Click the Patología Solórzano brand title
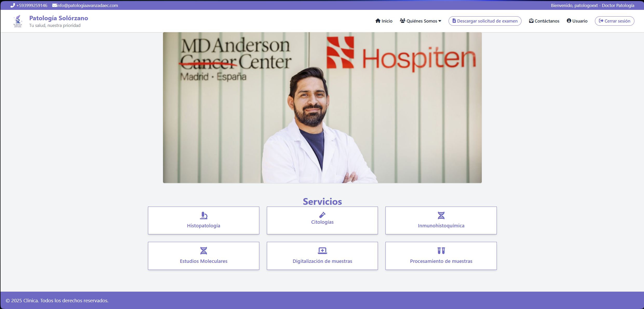The height and width of the screenshot is (309, 644). pos(59,18)
